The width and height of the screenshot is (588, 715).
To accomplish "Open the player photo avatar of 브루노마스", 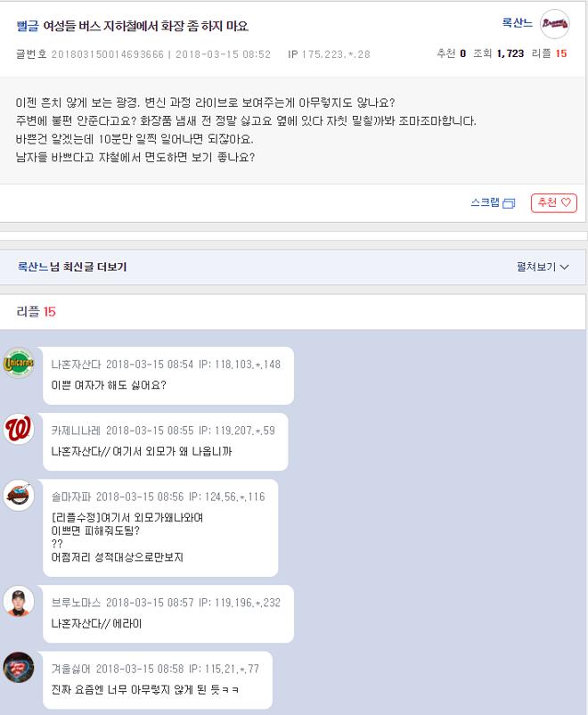I will [19, 601].
